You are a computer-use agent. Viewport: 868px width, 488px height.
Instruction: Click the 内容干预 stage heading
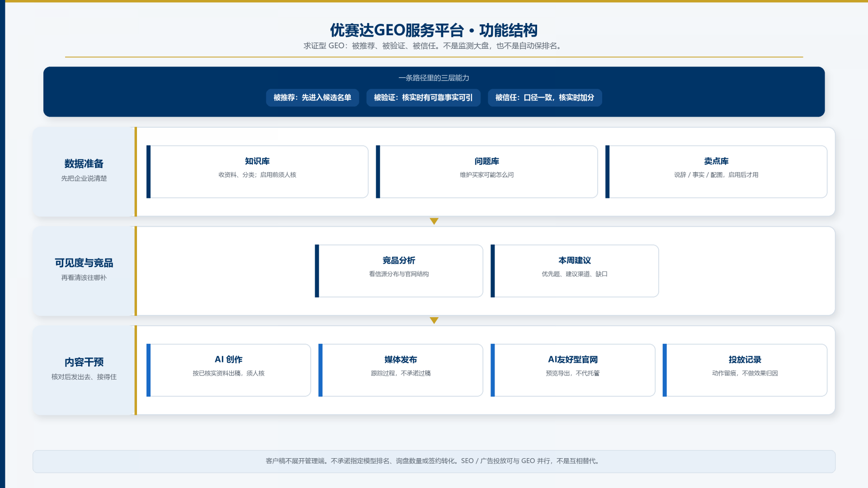tap(84, 362)
